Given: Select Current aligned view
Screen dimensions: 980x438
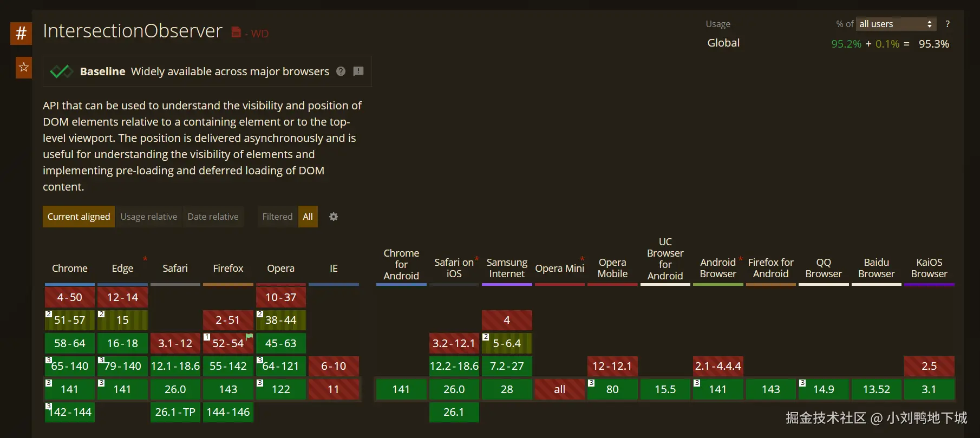Looking at the screenshot, I should pyautogui.click(x=79, y=217).
